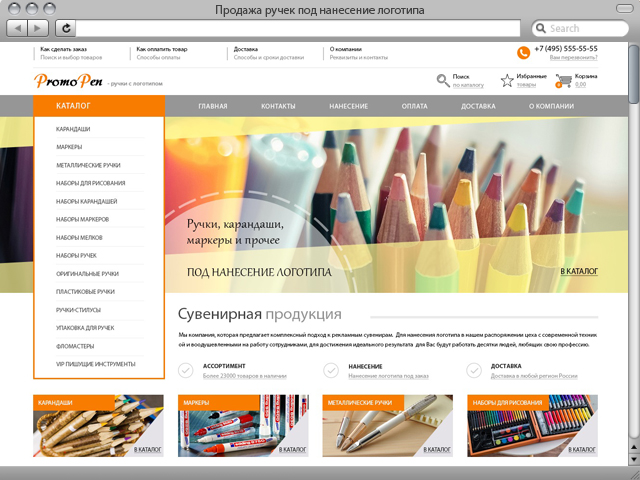This screenshot has width=640, height=480.
Task: Open catalog search magnifier icon
Action: (443, 80)
